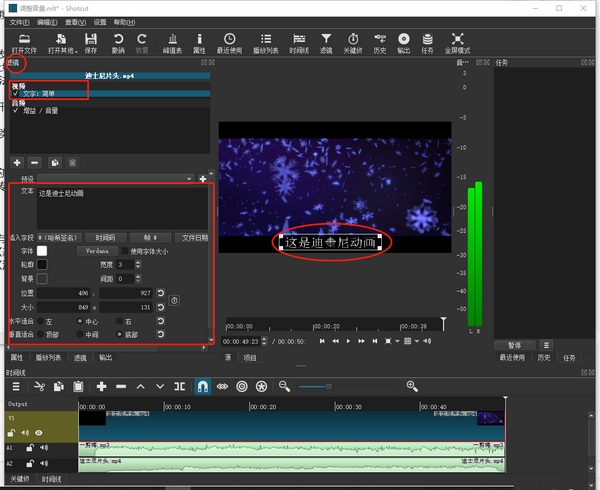Enable the 使用字体大小 checkbox

(125, 251)
